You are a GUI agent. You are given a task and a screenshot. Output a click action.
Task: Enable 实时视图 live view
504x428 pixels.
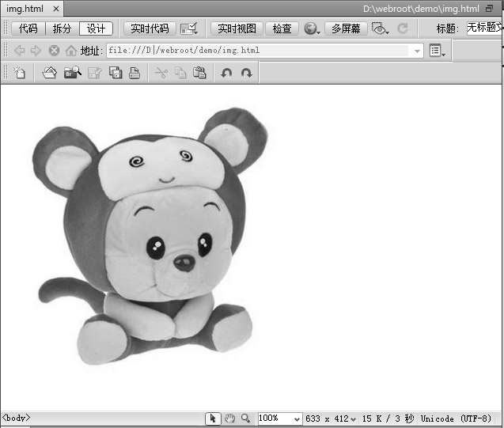(x=237, y=28)
